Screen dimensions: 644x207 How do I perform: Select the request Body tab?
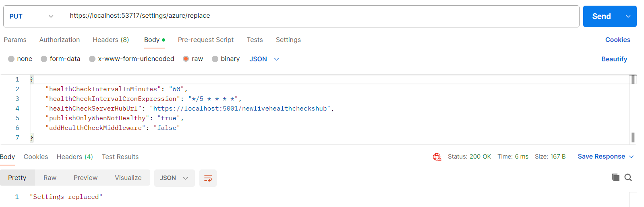[x=155, y=40]
